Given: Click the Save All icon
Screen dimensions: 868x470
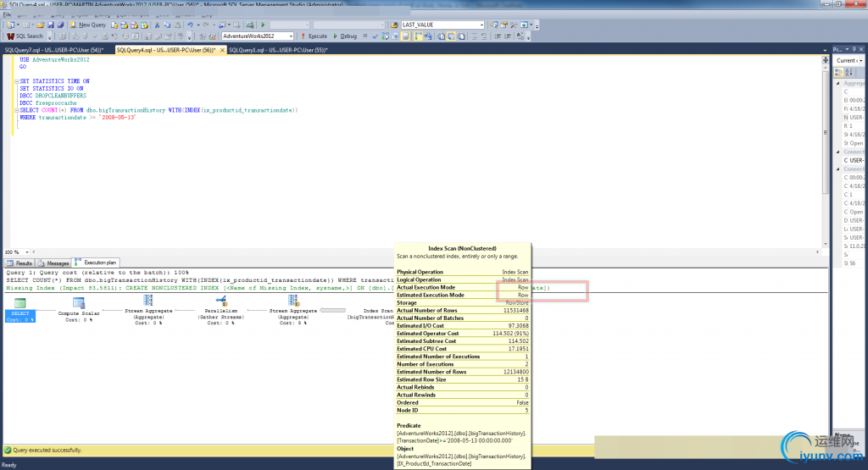Looking at the screenshot, I should [x=60, y=25].
